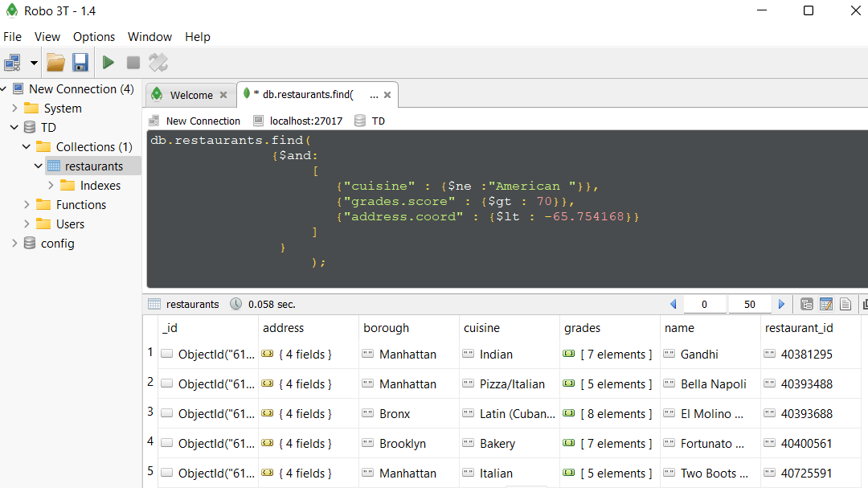Click the page offset field showing 0
The width and height of the screenshot is (868, 488).
[x=704, y=304]
